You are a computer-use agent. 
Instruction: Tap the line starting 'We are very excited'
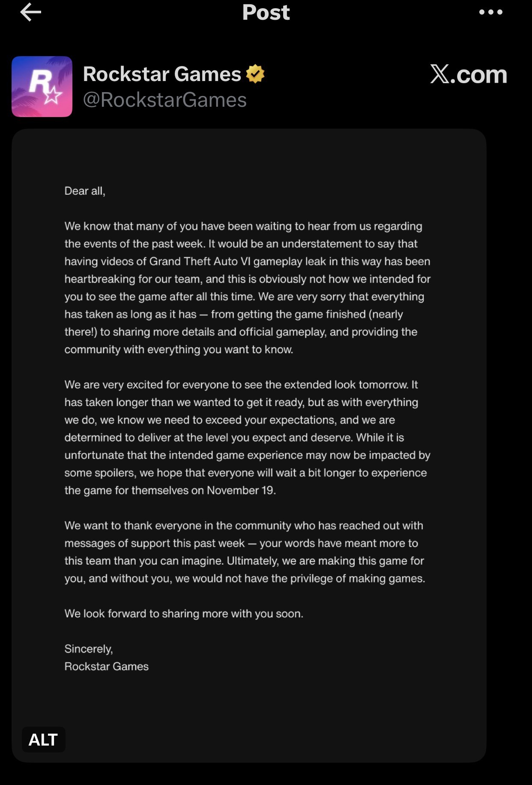(241, 385)
